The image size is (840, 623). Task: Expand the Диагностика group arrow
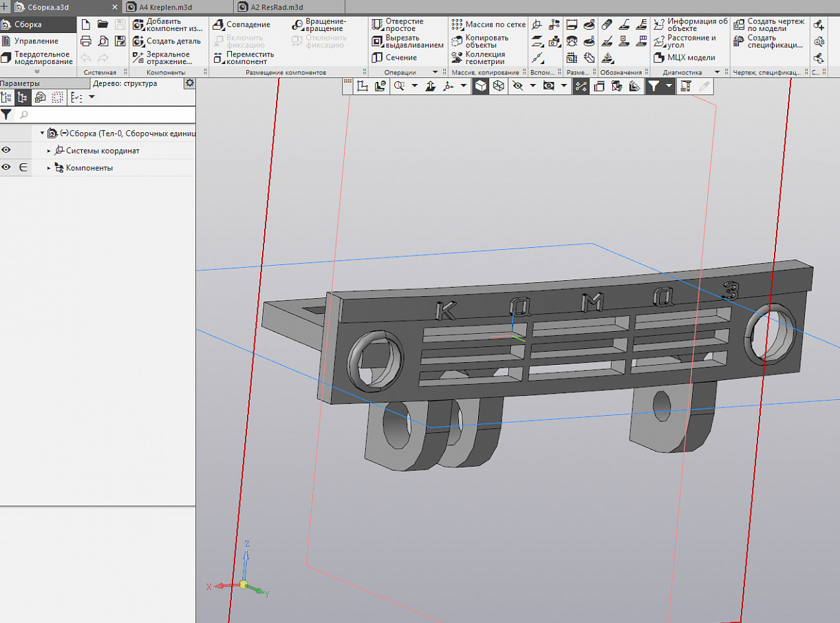[x=717, y=72]
